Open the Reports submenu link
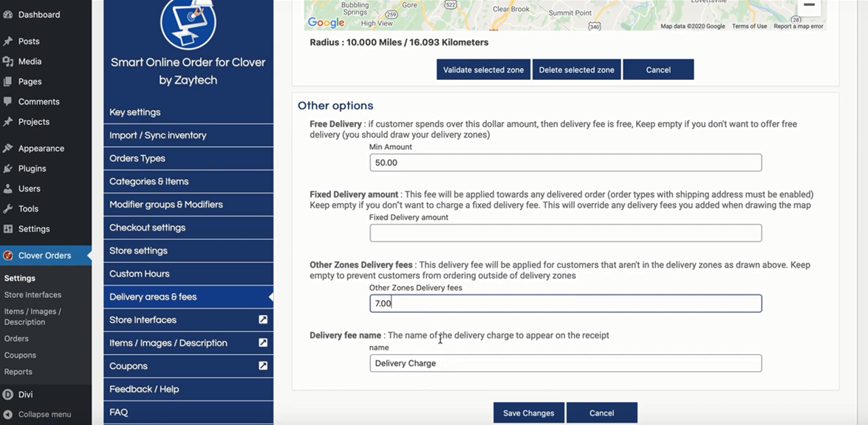This screenshot has height=425, width=868. pyautogui.click(x=18, y=372)
